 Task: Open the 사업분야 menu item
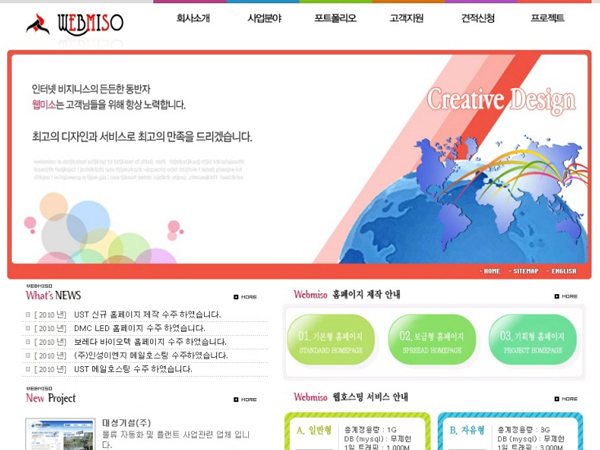tap(264, 18)
